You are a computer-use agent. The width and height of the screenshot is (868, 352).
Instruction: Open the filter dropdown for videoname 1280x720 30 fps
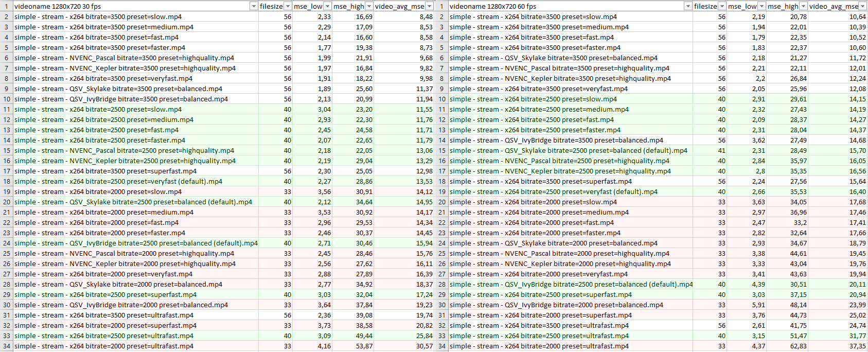point(253,6)
